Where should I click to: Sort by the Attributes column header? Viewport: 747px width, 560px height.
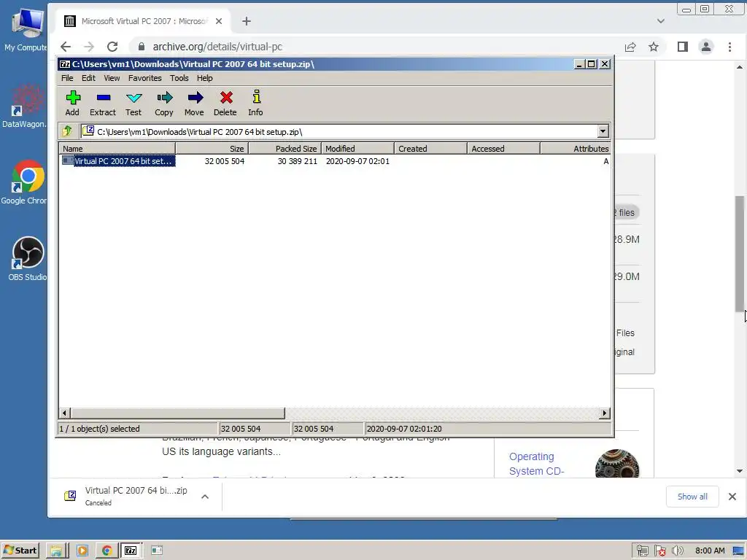click(x=576, y=149)
